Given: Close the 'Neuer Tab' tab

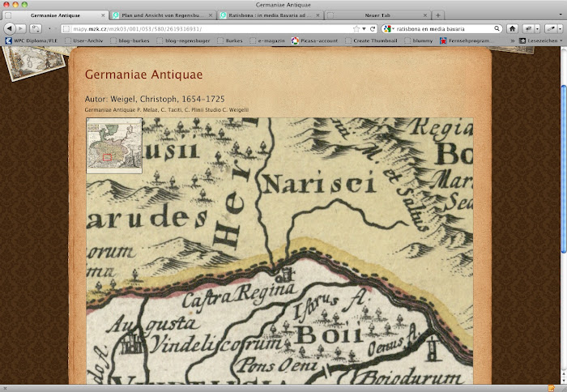Looking at the screenshot, I should click(425, 15).
